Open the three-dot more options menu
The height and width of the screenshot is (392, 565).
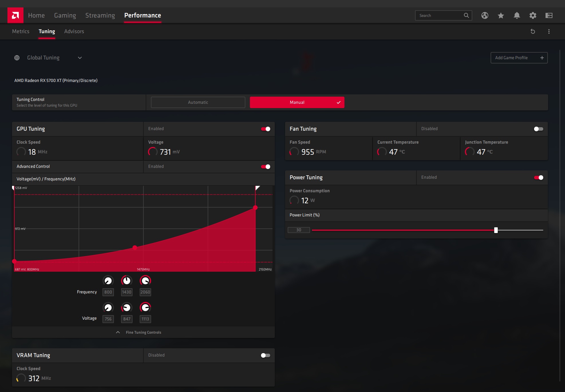click(549, 31)
